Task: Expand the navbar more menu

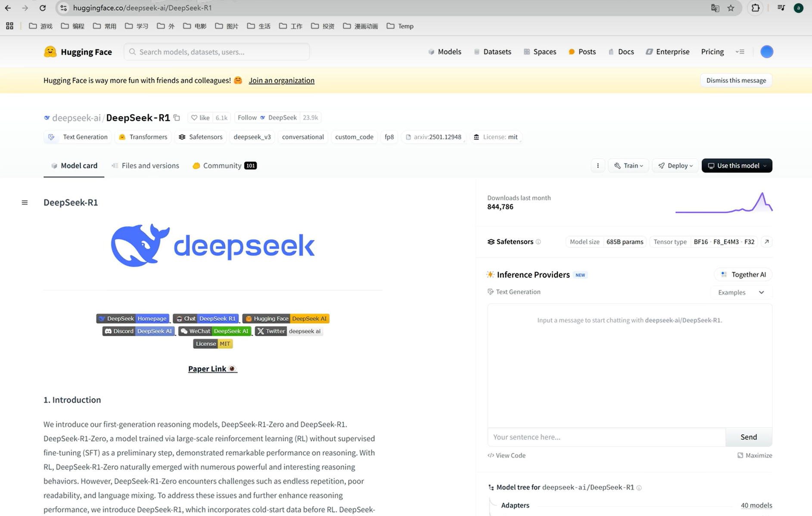Action: [740, 52]
